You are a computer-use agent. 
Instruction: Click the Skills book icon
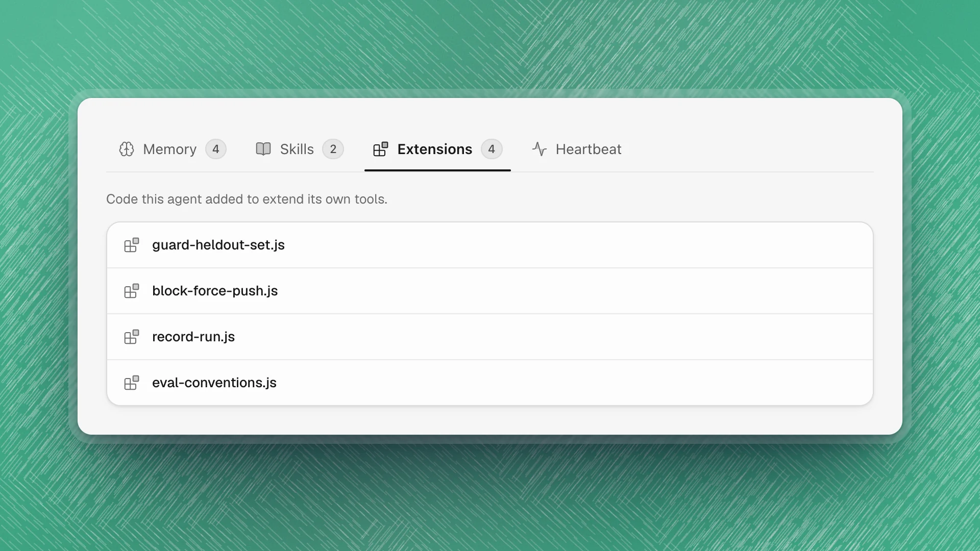(263, 149)
